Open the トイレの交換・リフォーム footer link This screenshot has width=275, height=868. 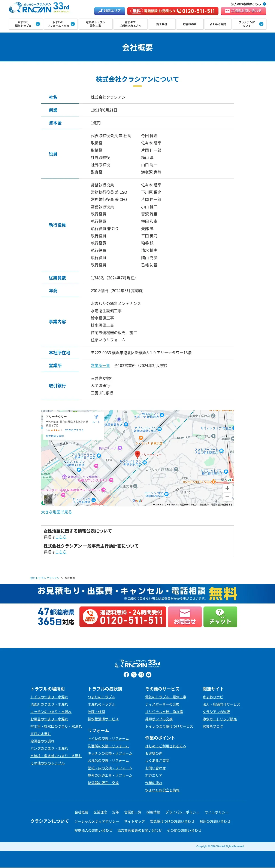click(x=108, y=738)
